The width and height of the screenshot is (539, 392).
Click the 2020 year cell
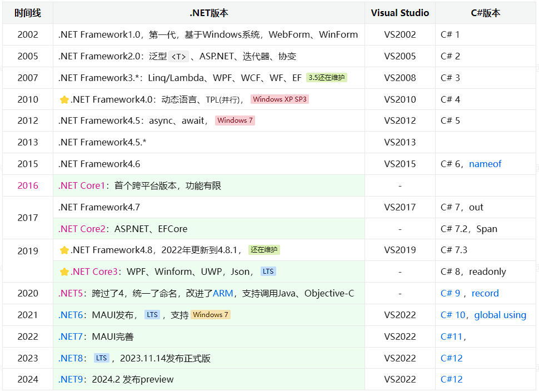point(28,293)
